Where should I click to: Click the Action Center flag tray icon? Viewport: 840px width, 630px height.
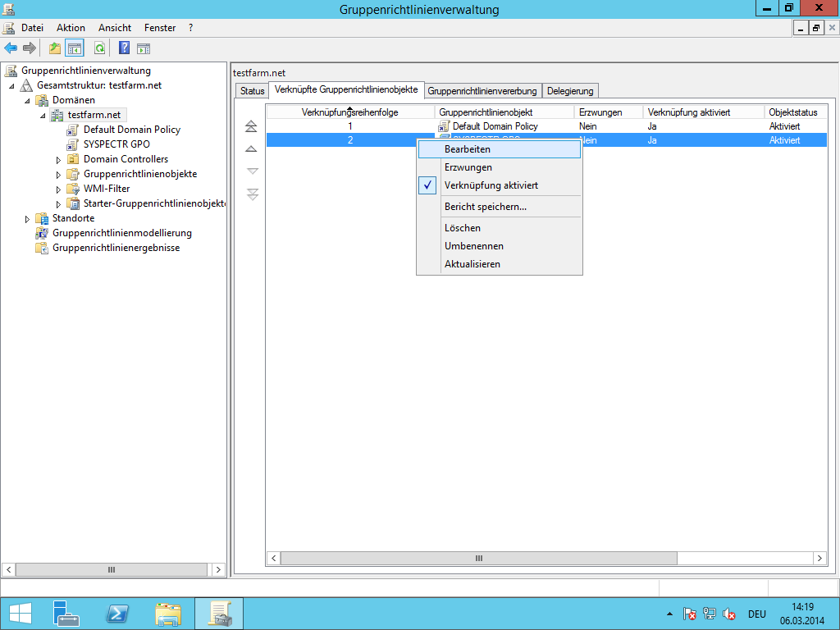pos(689,614)
